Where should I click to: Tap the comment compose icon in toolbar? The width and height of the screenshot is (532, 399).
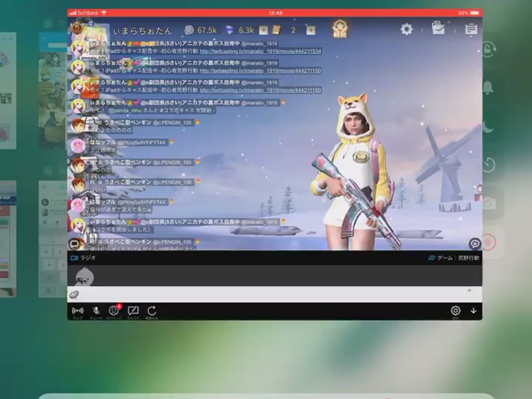point(133,310)
